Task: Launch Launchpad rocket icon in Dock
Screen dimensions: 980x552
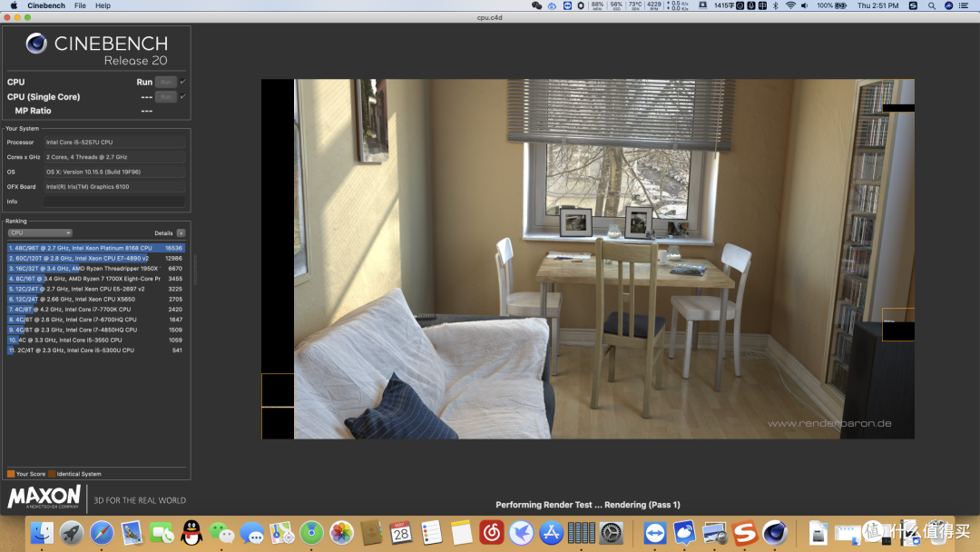Action: coord(72,533)
